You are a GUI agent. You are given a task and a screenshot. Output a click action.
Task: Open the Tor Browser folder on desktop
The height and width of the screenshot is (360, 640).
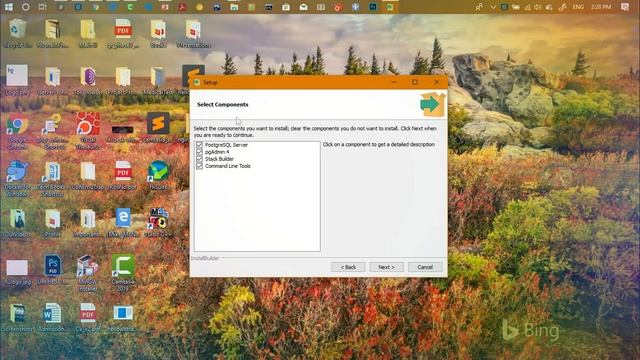click(88, 80)
